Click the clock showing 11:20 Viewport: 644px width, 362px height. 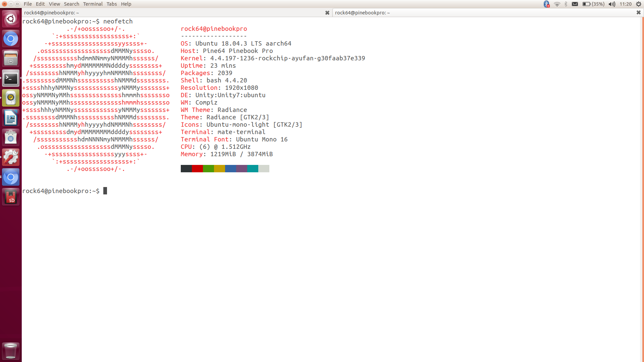pos(626,4)
